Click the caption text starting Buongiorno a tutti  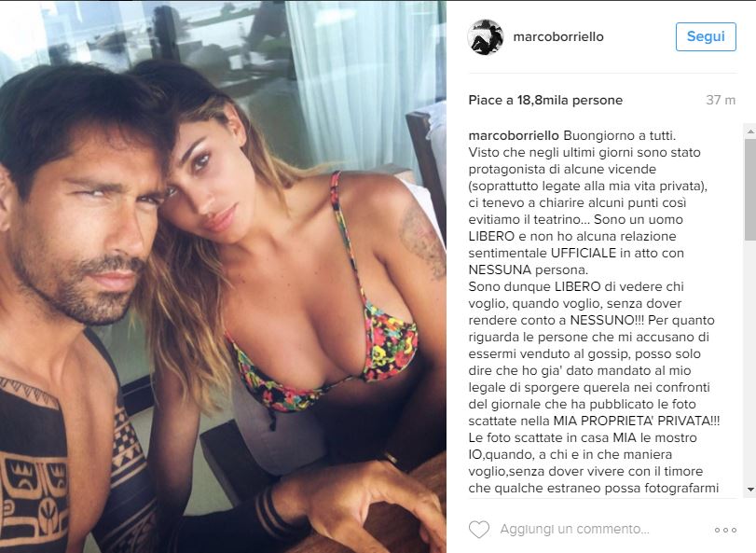click(x=592, y=311)
